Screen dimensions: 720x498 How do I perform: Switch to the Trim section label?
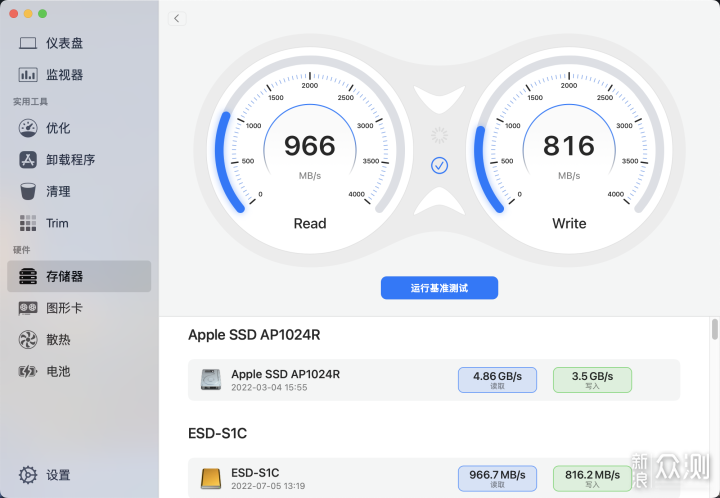click(57, 224)
